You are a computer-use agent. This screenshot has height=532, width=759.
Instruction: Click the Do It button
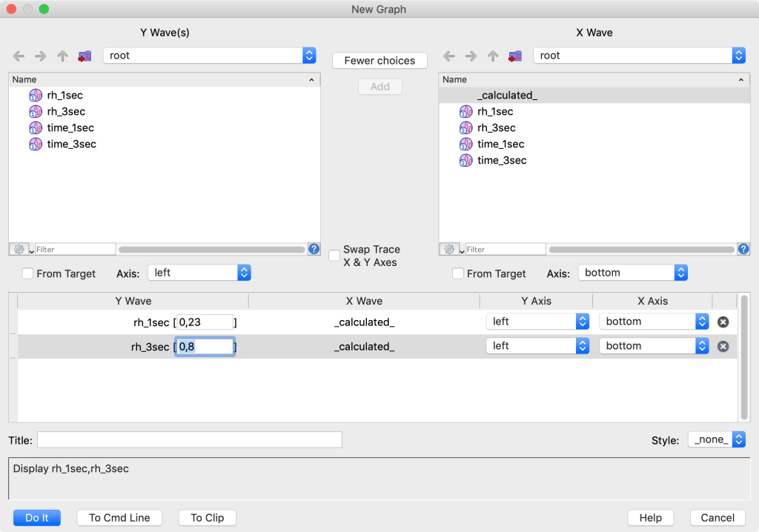36,517
